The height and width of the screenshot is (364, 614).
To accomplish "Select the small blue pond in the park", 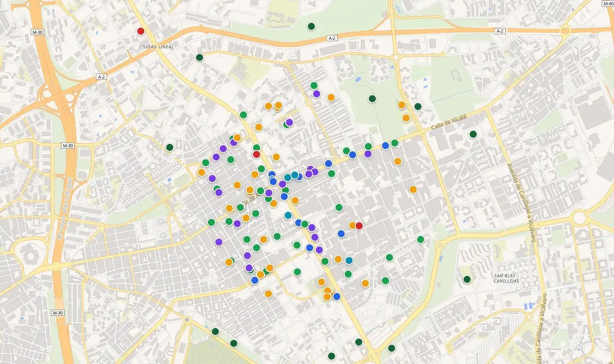I will (358, 80).
